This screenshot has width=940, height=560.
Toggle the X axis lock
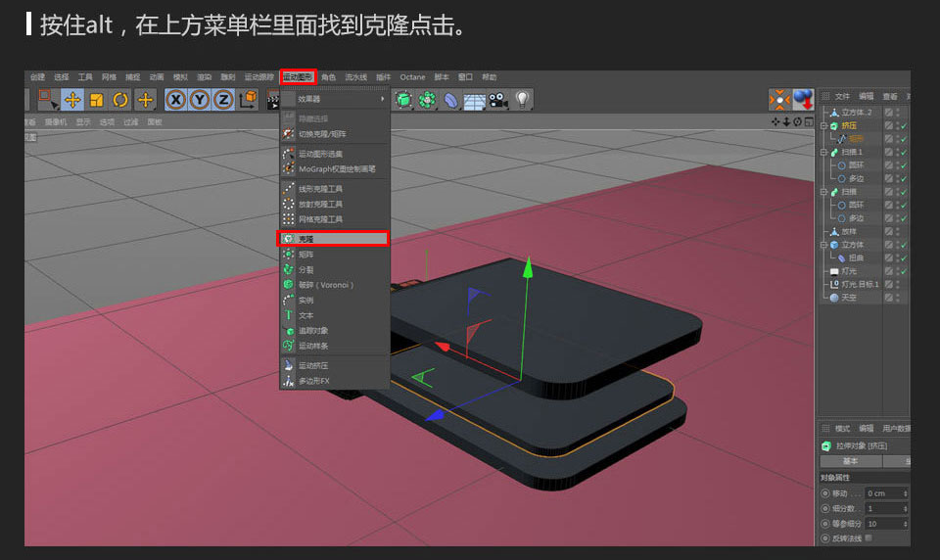[175, 100]
